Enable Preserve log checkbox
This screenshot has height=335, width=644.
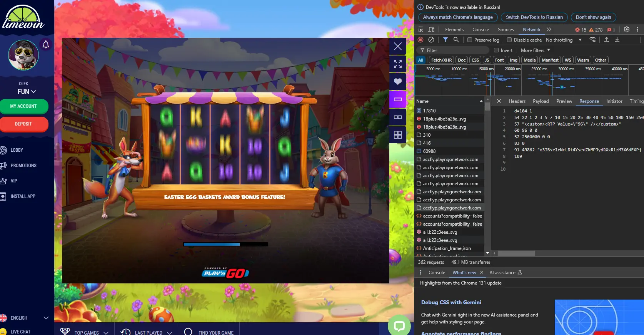pyautogui.click(x=470, y=40)
